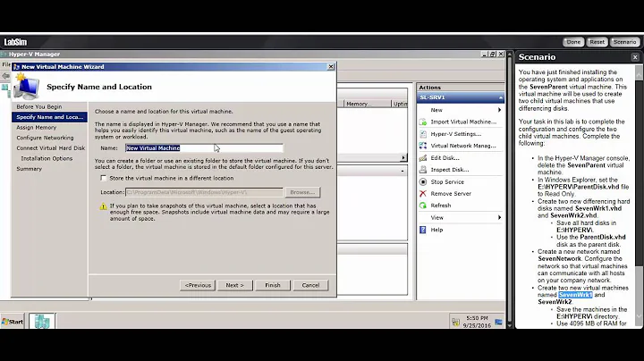Choose Inspect Disk action

coord(450,170)
